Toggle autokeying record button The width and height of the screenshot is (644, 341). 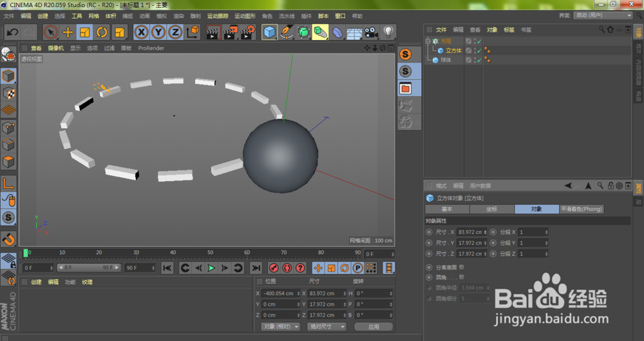pos(287,268)
